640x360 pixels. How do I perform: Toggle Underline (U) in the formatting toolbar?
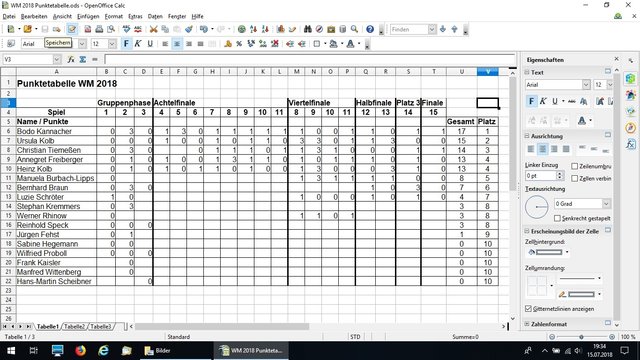pyautogui.click(x=150, y=44)
